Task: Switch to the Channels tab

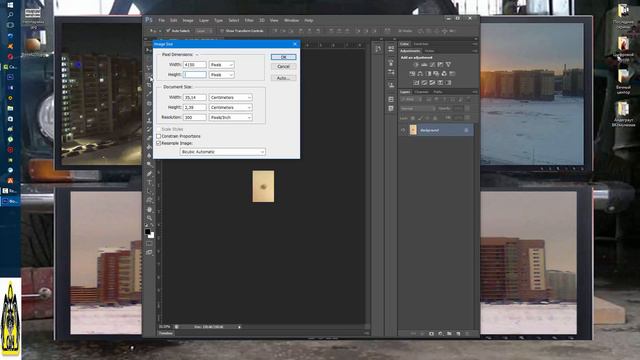Action: pyautogui.click(x=422, y=92)
